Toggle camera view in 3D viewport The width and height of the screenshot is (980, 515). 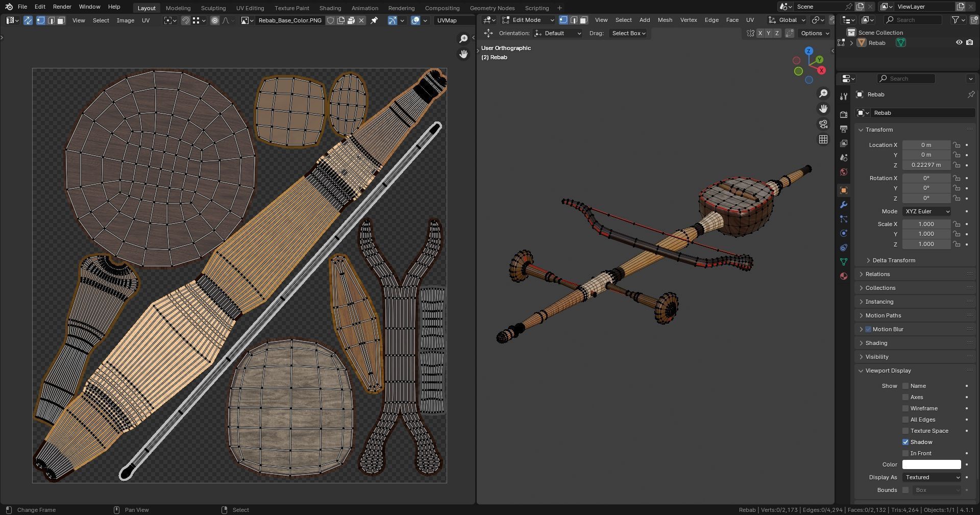coord(823,124)
